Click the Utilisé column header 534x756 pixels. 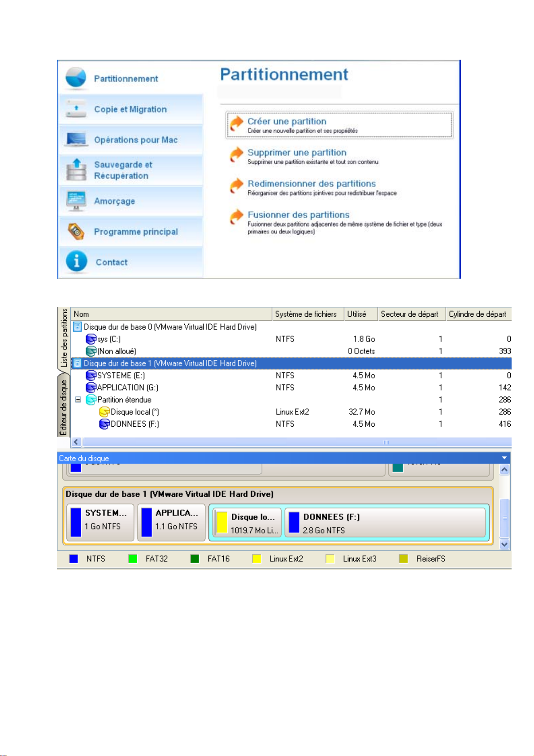point(361,314)
